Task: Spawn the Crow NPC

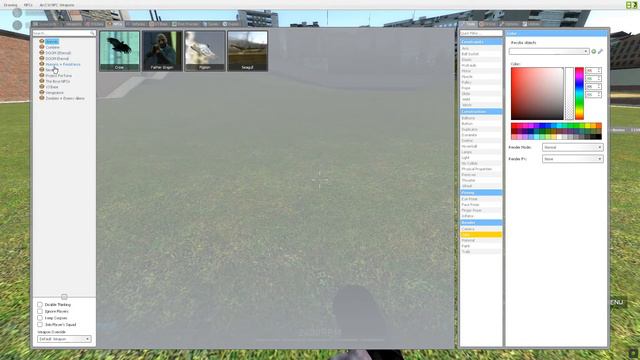Action: pos(120,51)
